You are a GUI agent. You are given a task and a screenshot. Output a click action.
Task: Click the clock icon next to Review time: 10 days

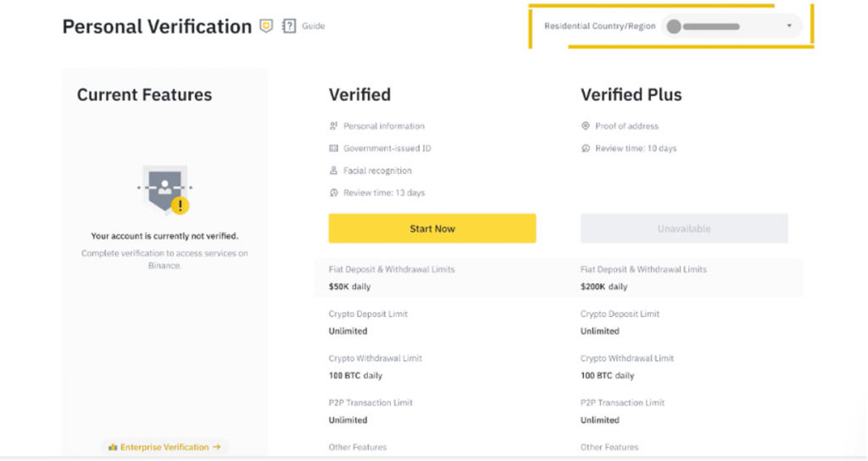coord(585,148)
